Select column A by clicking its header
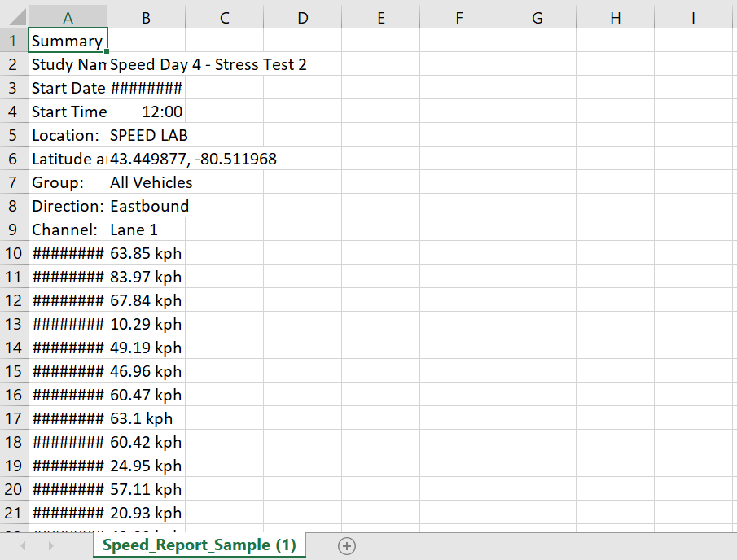This screenshot has height=560, width=737. pyautogui.click(x=68, y=16)
